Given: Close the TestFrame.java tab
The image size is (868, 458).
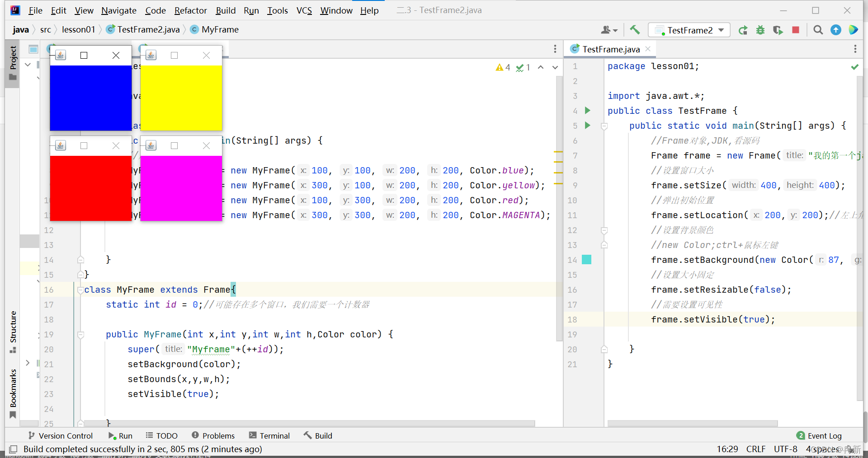Looking at the screenshot, I should [648, 49].
